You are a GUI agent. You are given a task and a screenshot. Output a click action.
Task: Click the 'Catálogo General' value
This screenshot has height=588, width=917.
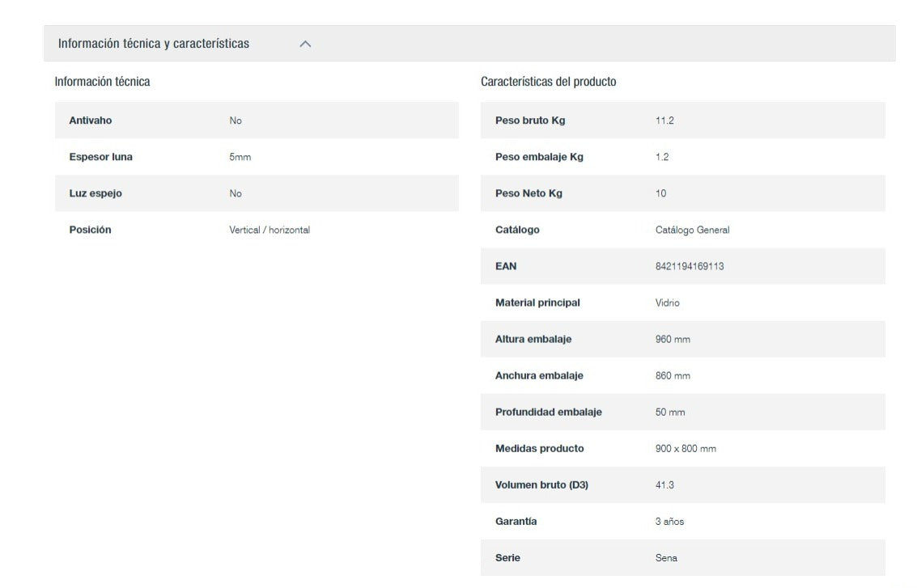coord(692,230)
